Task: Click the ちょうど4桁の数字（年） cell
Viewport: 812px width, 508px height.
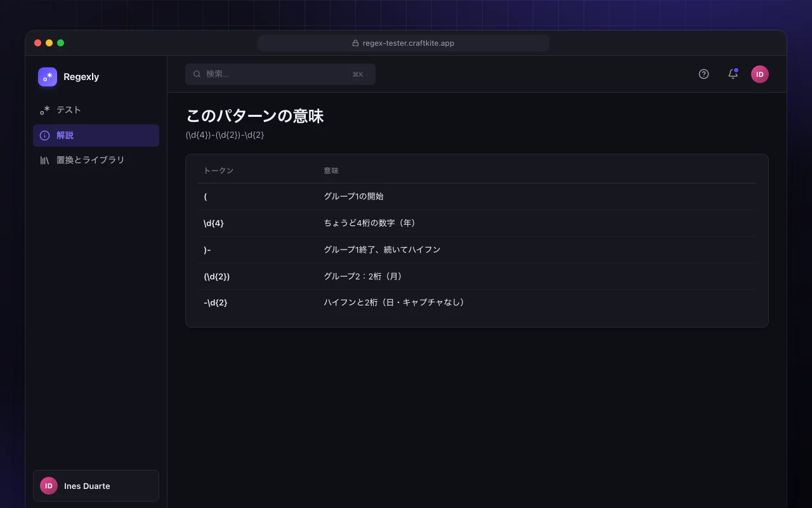Action: [372, 223]
